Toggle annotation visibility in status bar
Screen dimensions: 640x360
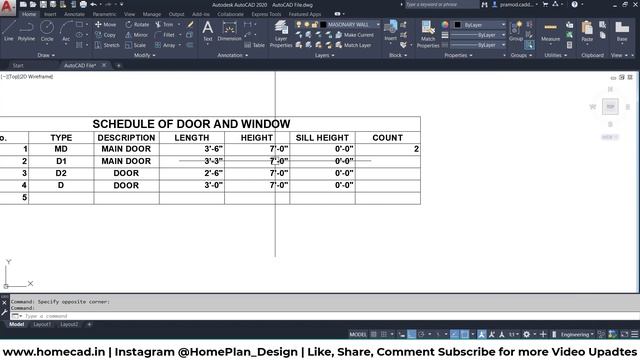pos(482,334)
